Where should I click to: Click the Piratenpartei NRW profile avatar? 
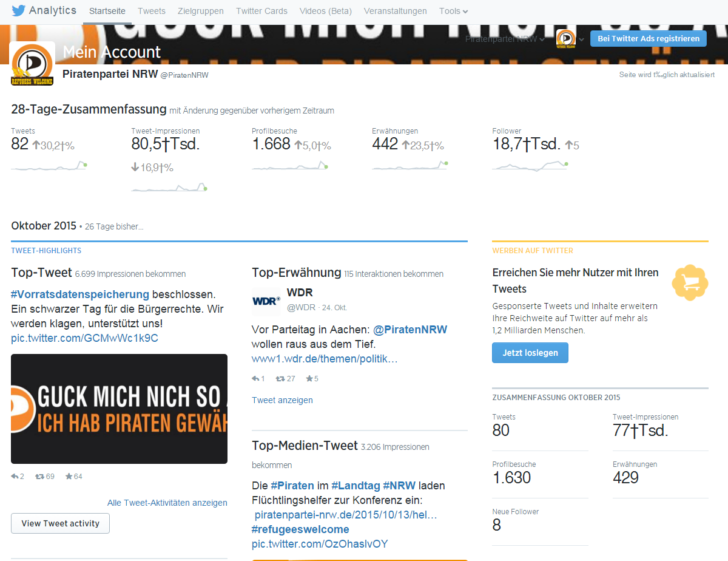point(33,64)
